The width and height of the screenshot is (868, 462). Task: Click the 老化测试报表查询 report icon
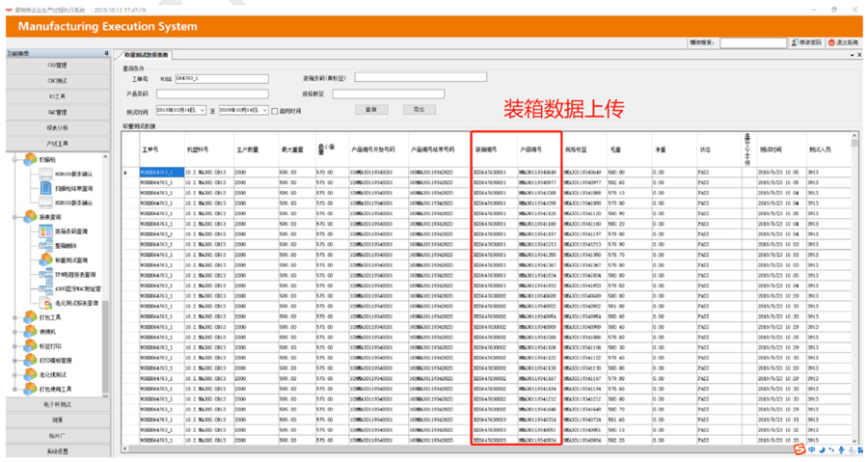point(46,303)
